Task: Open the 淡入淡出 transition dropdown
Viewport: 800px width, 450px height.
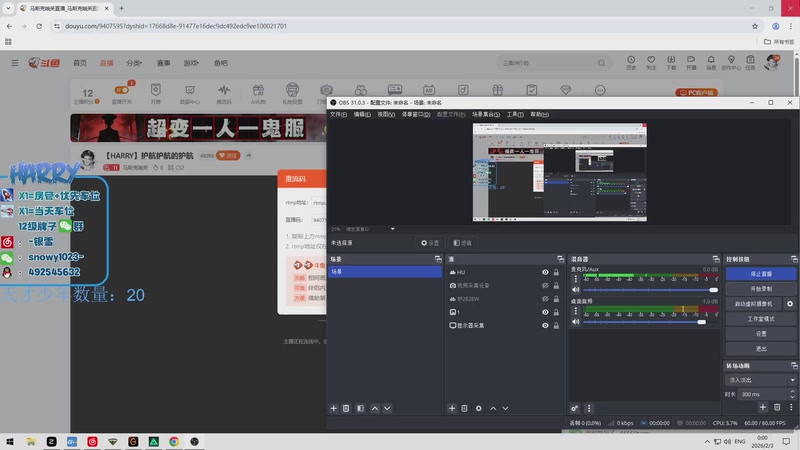Action: (760, 380)
